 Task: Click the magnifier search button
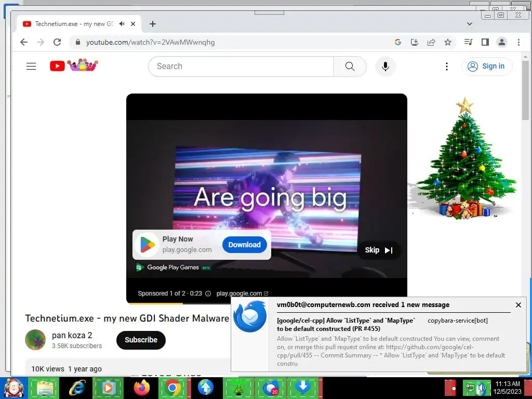350,66
